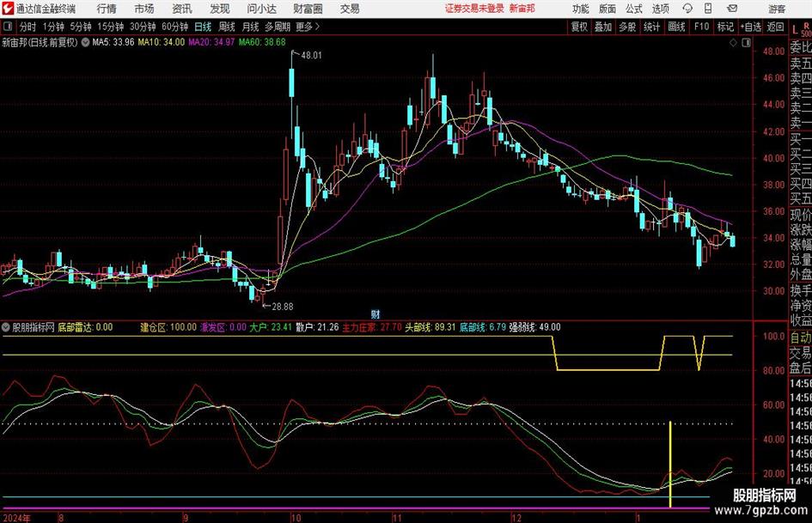This screenshot has width=812, height=523.
Task: Click the 证券交易未登录 login link
Action: tap(474, 9)
